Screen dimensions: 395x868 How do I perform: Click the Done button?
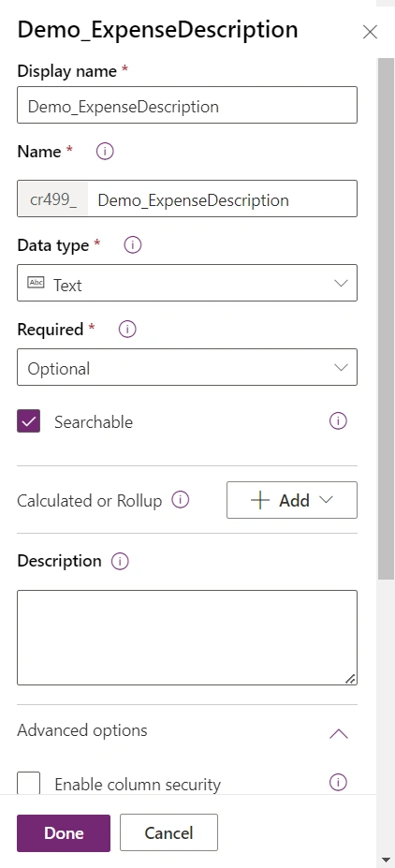(x=64, y=833)
